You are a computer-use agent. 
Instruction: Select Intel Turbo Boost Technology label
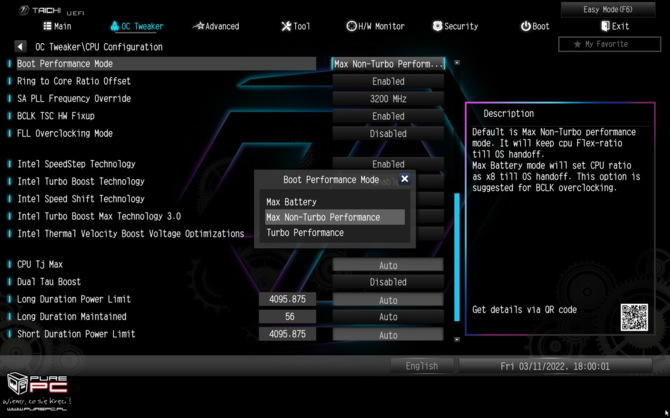pos(81,181)
